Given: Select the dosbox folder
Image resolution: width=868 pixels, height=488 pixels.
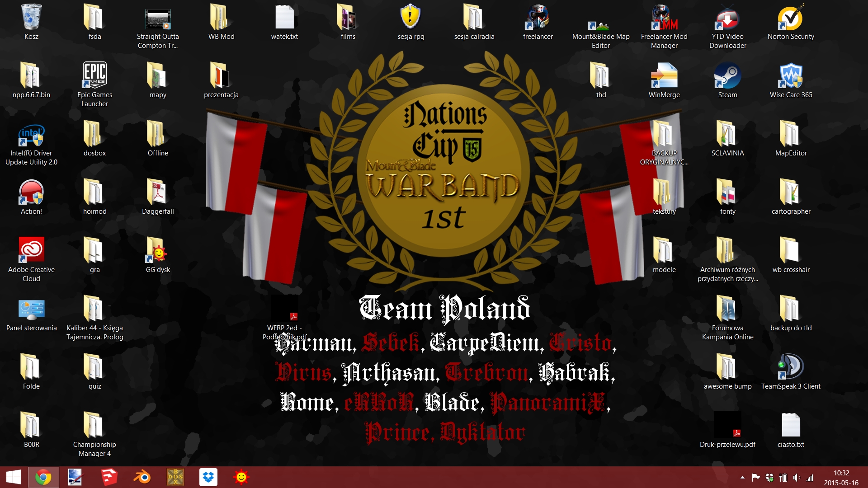Looking at the screenshot, I should (94, 139).
